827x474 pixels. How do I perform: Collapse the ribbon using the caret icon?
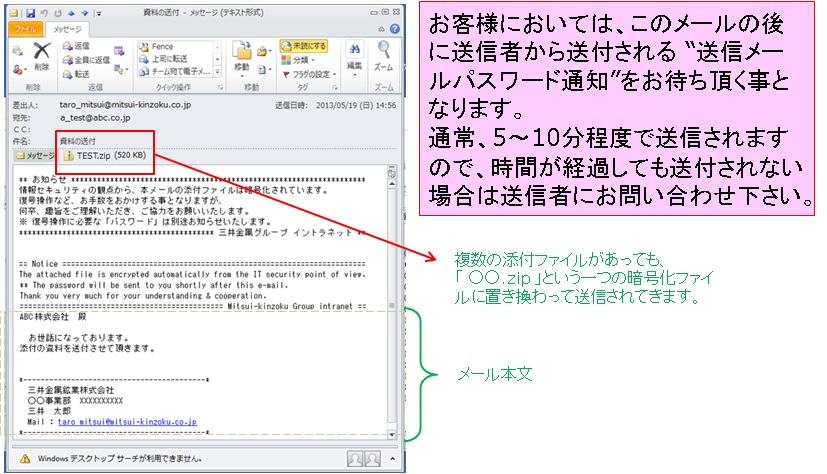pos(381,30)
